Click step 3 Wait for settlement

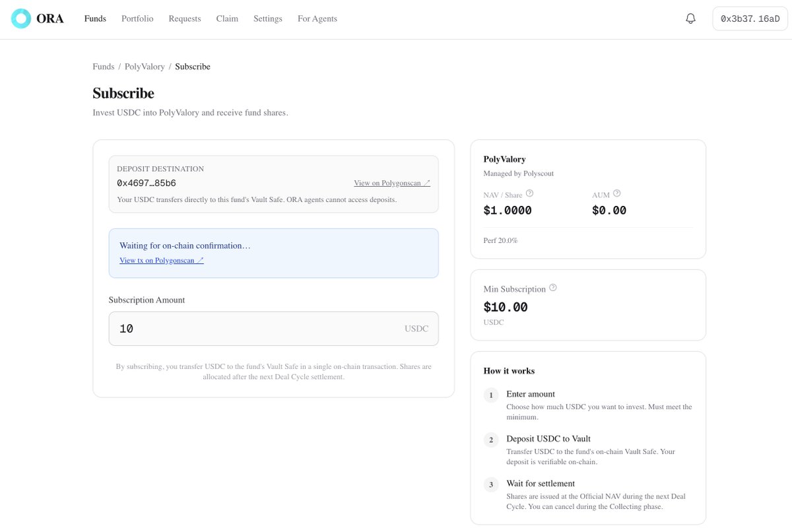(x=541, y=484)
